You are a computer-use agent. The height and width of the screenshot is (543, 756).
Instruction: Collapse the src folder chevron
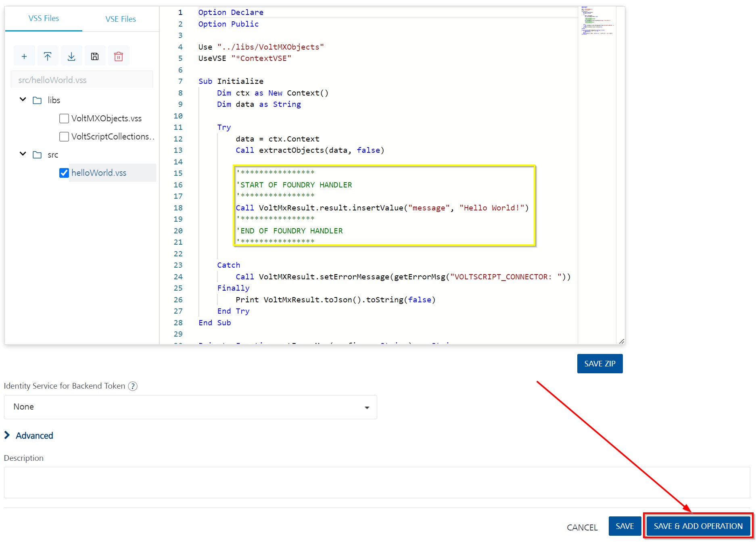point(23,154)
